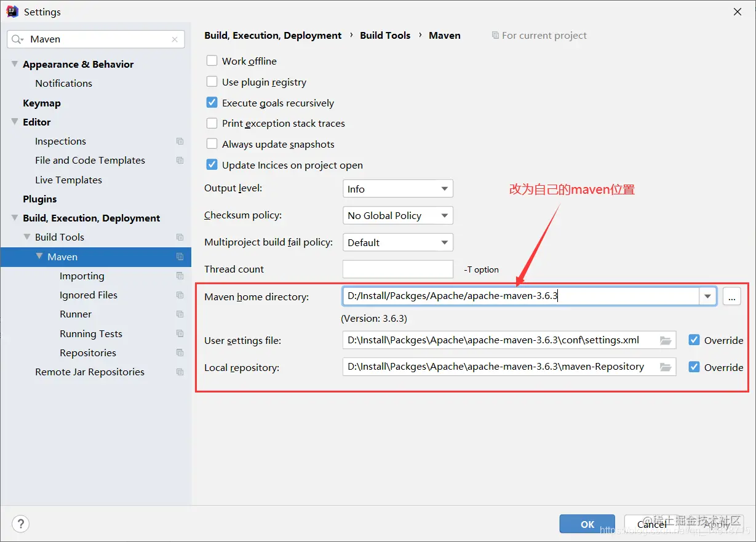Screen dimensions: 756x542
Task: Open the Multiproject build fail policy dropdown
Action: pos(398,242)
